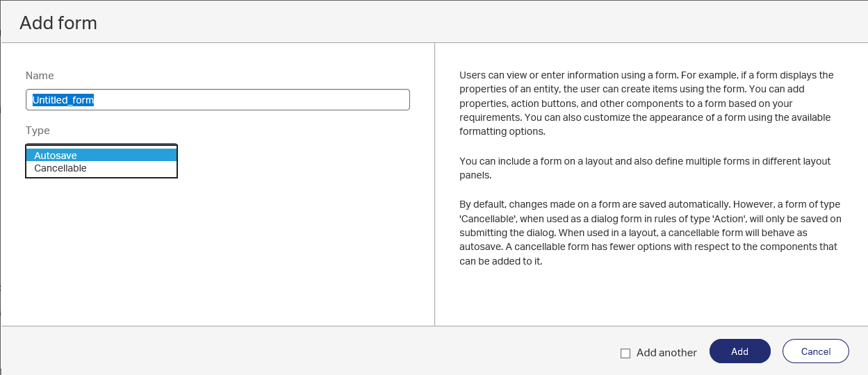Click the vertical divider between the panels
The height and width of the screenshot is (375, 868).
(435, 184)
